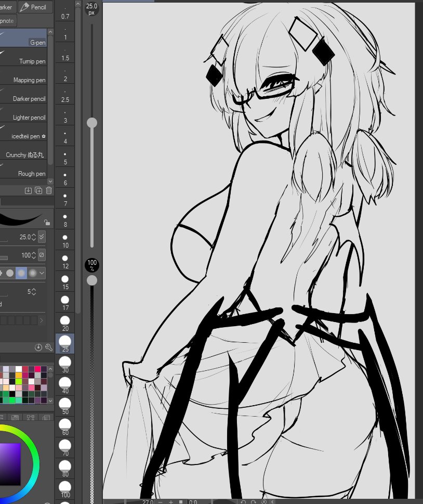Toggle the brush stroke preview lock icon
The height and width of the screenshot is (504, 423).
coord(47,223)
